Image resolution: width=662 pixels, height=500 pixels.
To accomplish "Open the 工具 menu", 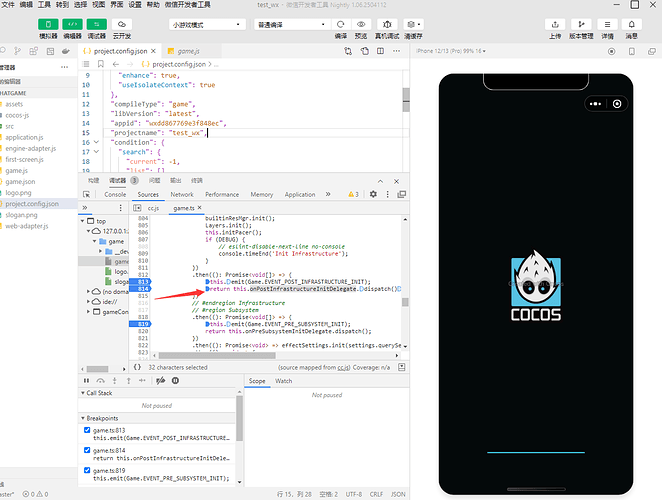I will point(44,5).
